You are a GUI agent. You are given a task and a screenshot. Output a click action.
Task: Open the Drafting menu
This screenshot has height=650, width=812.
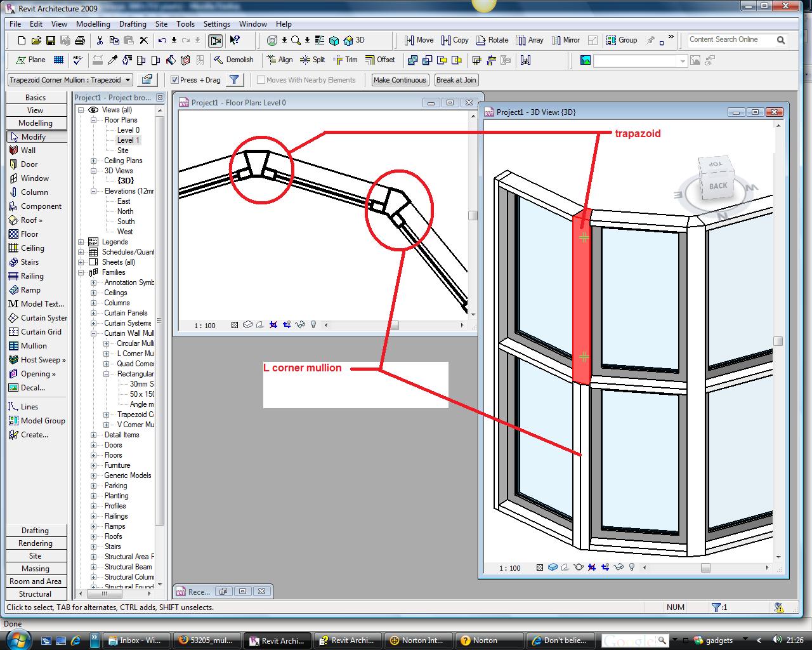[133, 24]
